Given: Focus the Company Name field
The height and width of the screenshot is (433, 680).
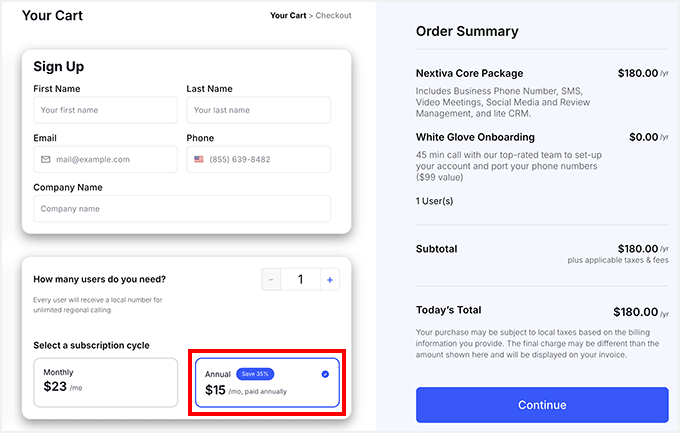Looking at the screenshot, I should 181,209.
